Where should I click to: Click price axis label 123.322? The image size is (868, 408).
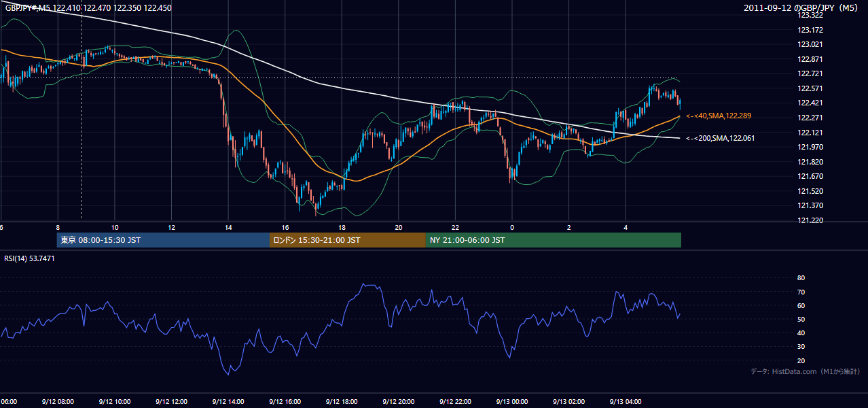click(x=810, y=15)
